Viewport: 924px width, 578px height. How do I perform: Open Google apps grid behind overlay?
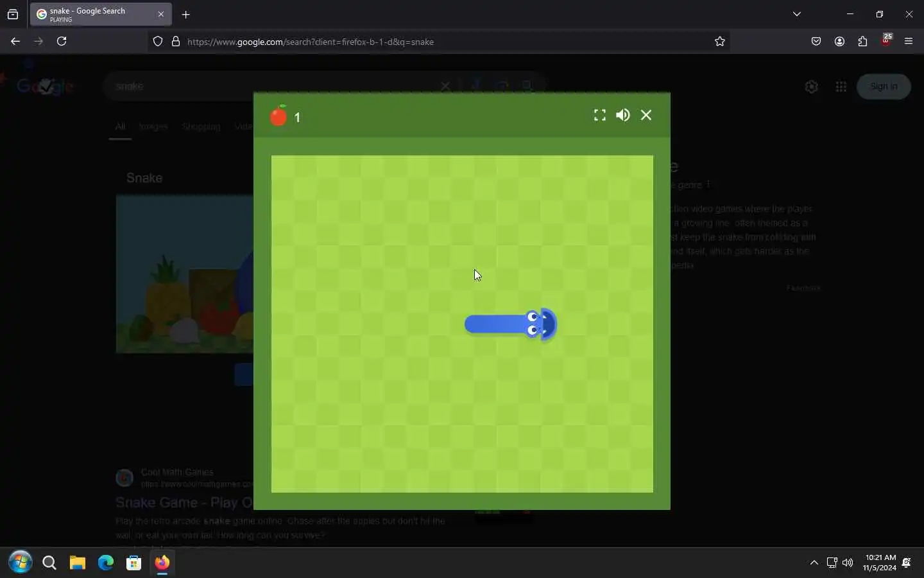(841, 86)
